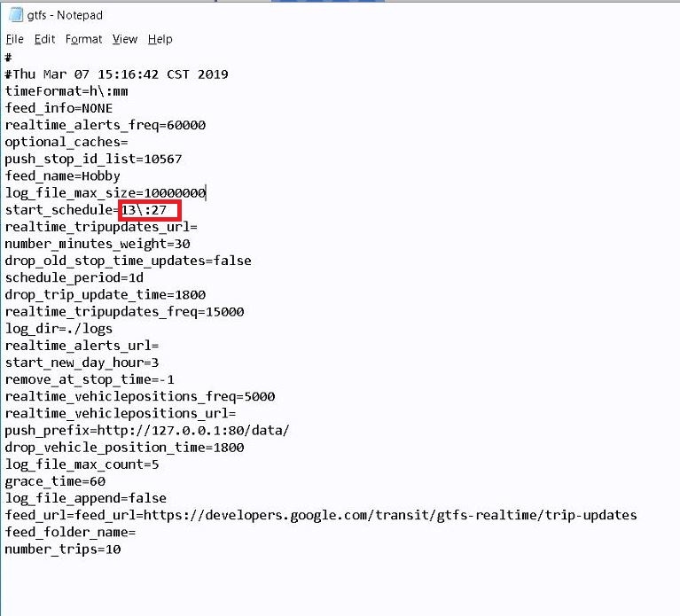Click the date comment line Thu Mar 07
Viewport: 680px width, 616px height.
point(116,74)
